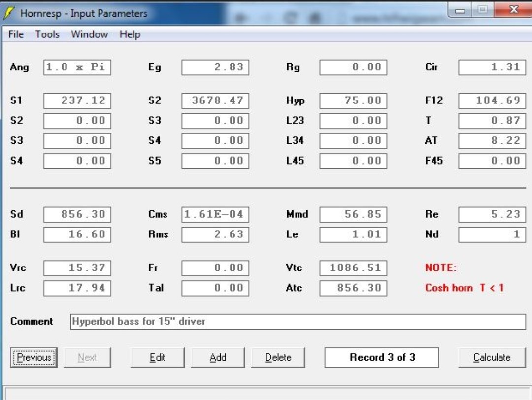
Task: Click the Add record button
Action: point(218,357)
